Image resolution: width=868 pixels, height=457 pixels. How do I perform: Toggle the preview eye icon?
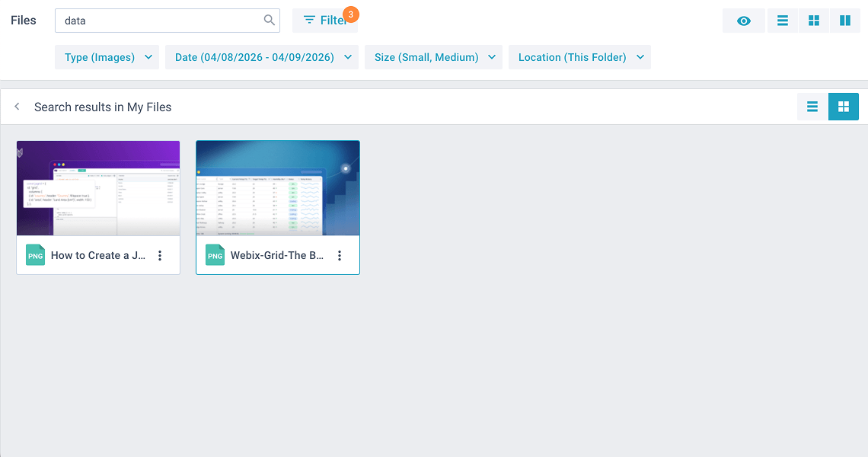[744, 21]
